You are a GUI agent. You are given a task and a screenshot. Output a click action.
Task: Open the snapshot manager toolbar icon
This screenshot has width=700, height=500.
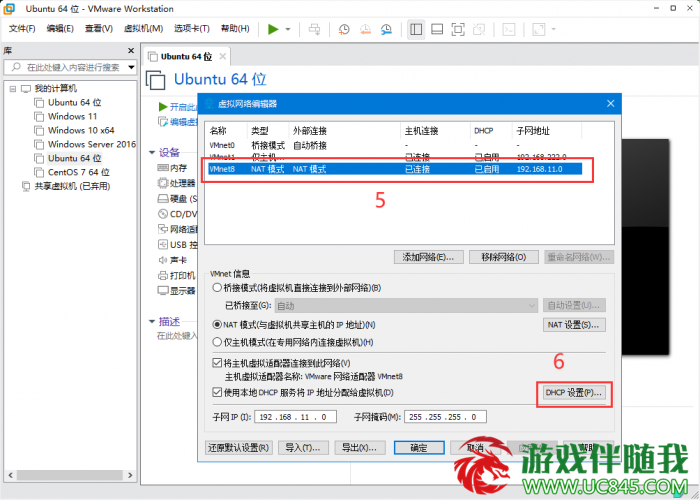[x=386, y=29]
